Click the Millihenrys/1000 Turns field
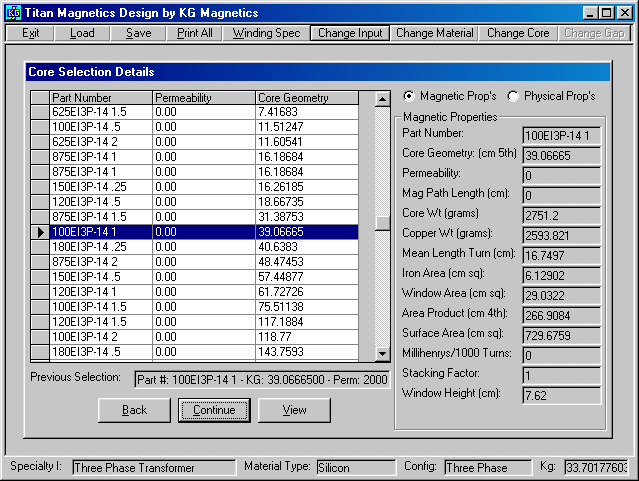 561,355
